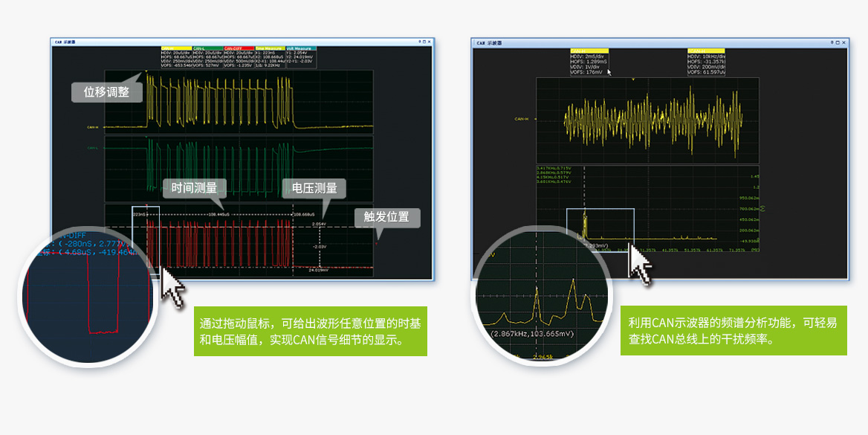Select the spectrum info panel showing 10kHz/div
The width and height of the screenshot is (868, 435).
(x=706, y=62)
